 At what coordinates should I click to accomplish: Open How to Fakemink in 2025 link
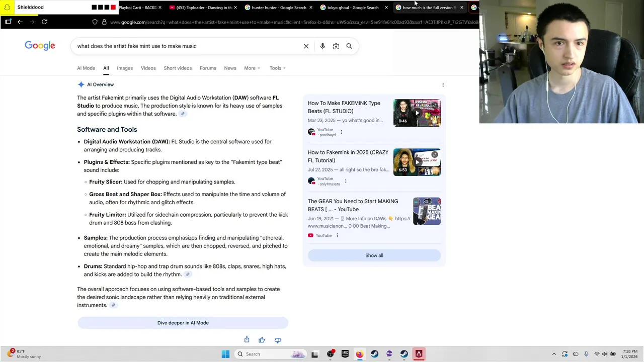[x=348, y=156]
